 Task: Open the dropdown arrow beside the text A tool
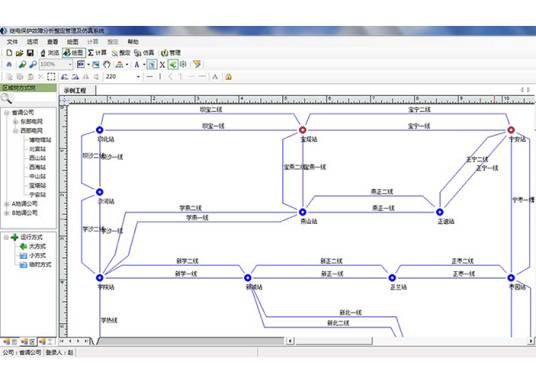click(x=144, y=64)
